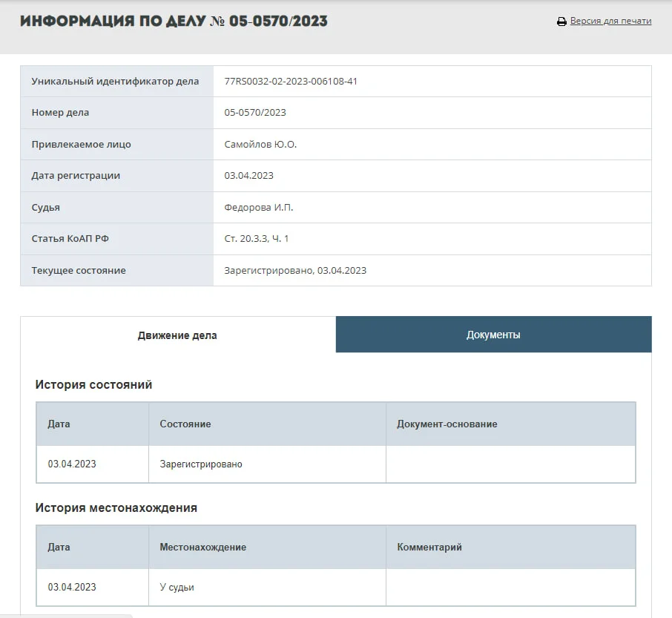Click the 'Местонахождение' column header

[202, 548]
